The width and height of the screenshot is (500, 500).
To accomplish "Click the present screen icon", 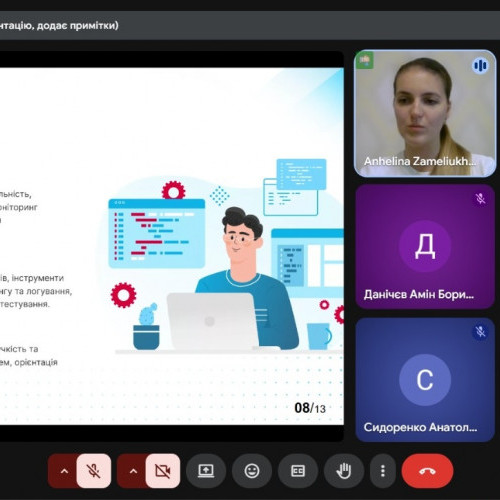I will [206, 471].
